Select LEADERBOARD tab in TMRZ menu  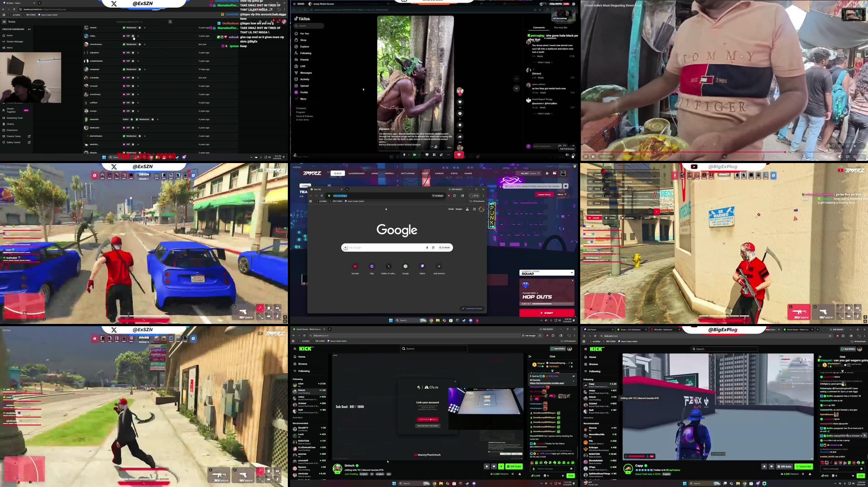[x=356, y=174]
